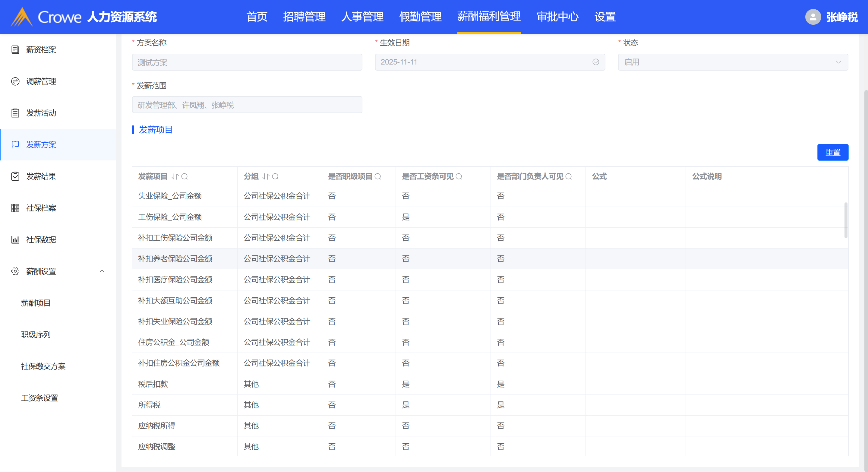Viewport: 868px width, 472px height.
Task: Click the search icon in 发薪项目 column header
Action: (185, 176)
